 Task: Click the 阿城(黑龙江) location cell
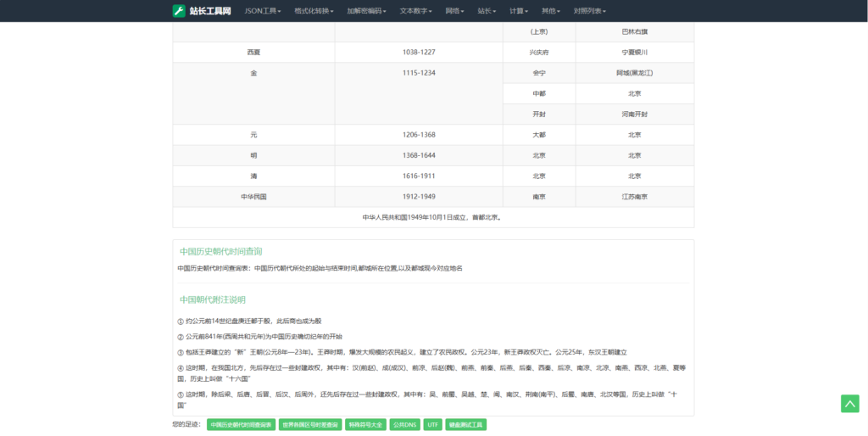634,73
